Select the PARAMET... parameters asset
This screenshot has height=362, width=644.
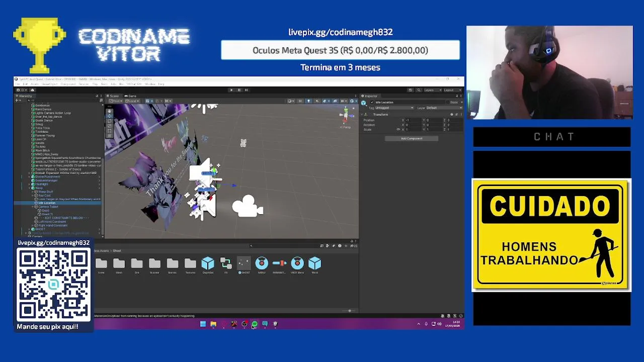click(x=279, y=265)
